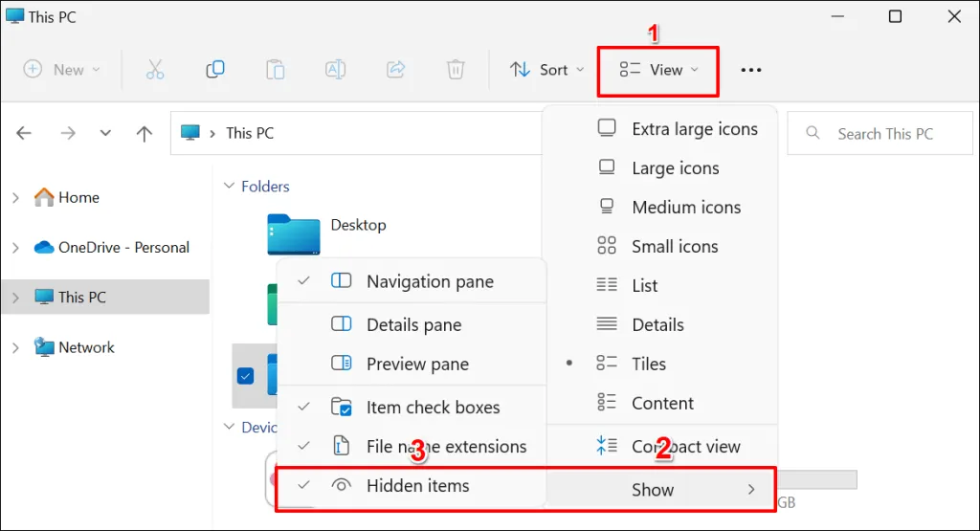
Task: Open the View menu button
Action: pyautogui.click(x=658, y=70)
